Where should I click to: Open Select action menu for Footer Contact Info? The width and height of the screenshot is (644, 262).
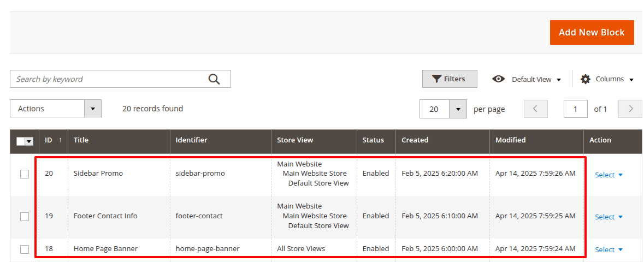coord(608,217)
